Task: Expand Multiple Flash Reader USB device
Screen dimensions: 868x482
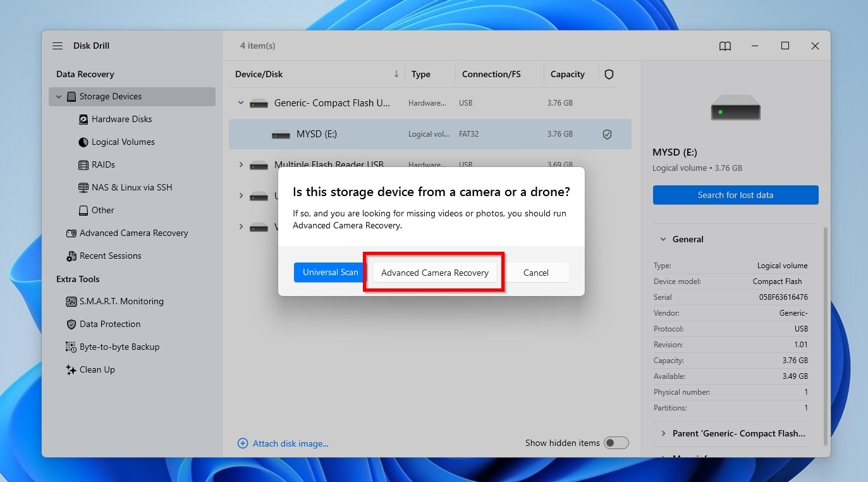Action: point(241,164)
